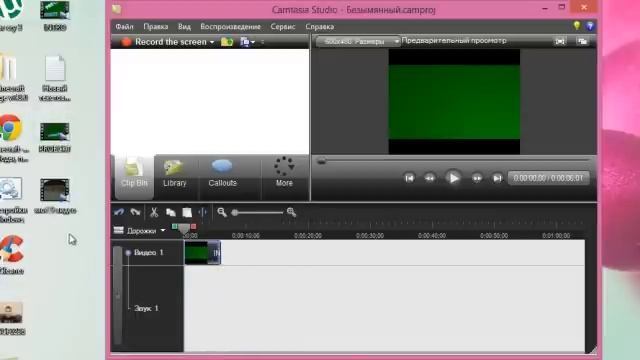Click the lightbulb tips icon
Screen dimensions: 640x360
point(576,26)
